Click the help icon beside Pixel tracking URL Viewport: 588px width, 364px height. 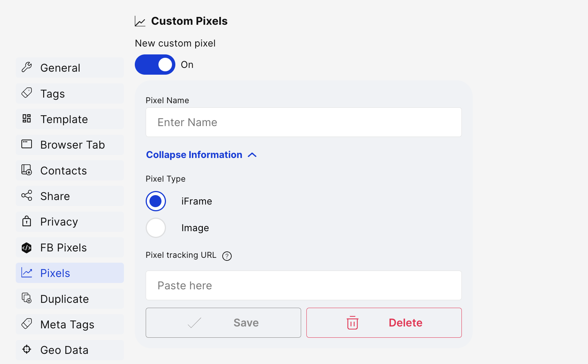click(x=227, y=256)
